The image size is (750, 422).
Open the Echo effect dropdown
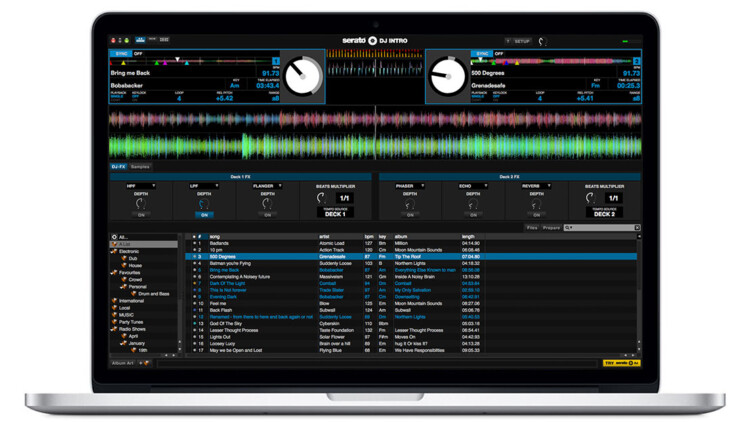pyautogui.click(x=473, y=186)
